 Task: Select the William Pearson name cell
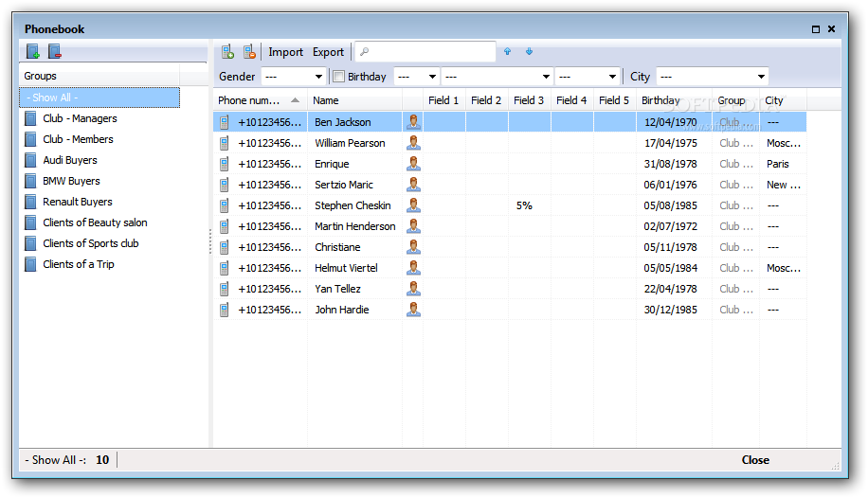[x=354, y=143]
